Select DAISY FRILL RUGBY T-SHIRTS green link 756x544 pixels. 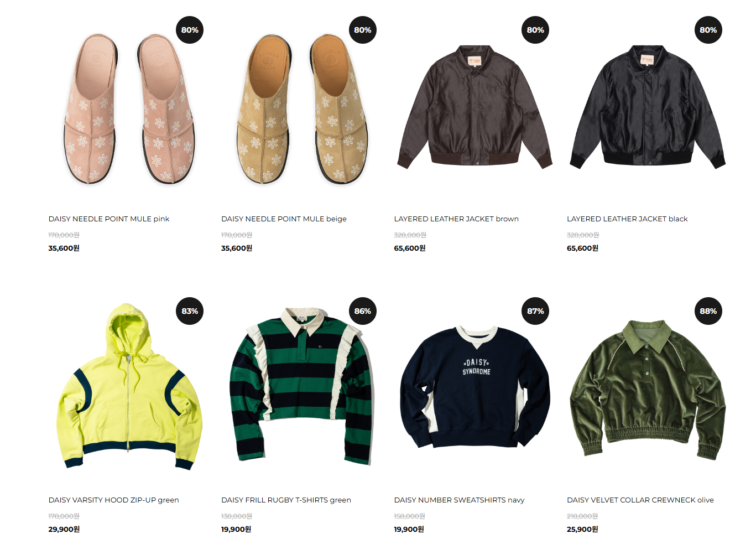[286, 500]
